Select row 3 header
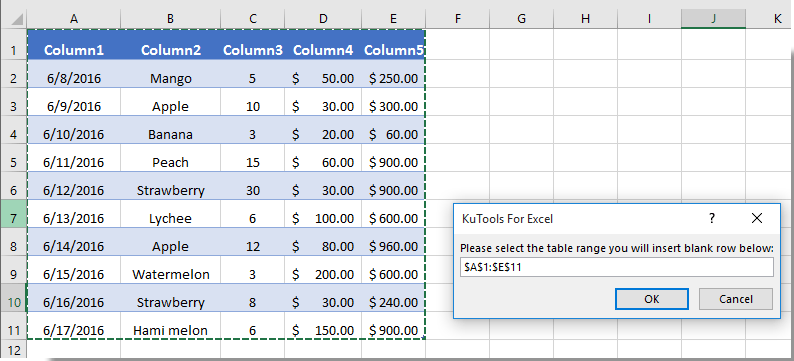794x361 pixels. 13,102
